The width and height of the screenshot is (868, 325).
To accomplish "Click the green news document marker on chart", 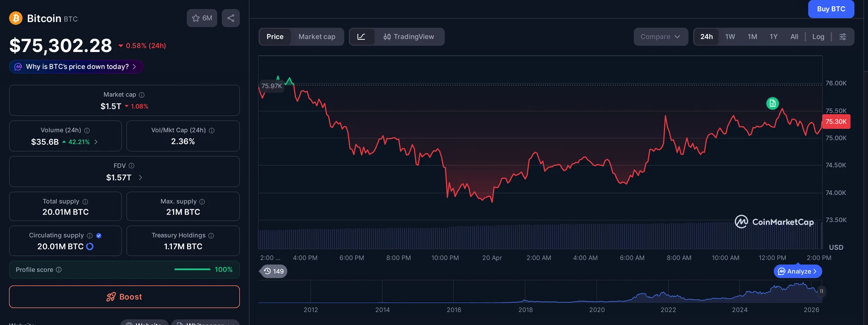I will coord(773,103).
